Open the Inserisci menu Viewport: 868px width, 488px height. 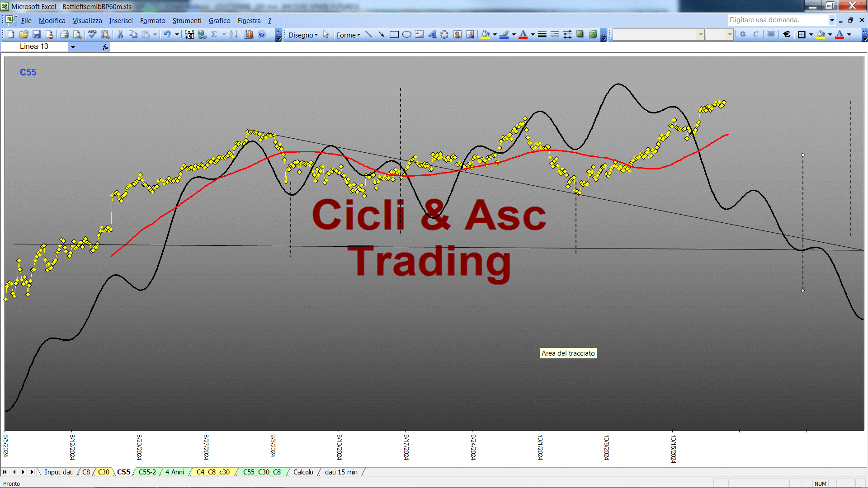pos(121,20)
